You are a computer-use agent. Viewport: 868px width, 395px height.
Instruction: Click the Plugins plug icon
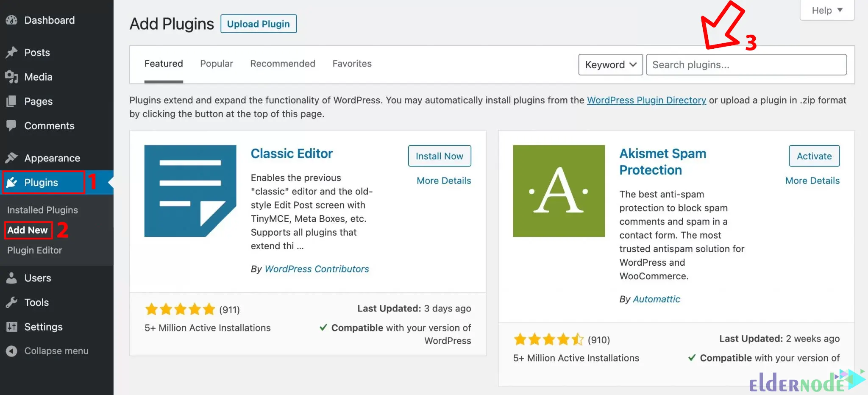click(12, 182)
